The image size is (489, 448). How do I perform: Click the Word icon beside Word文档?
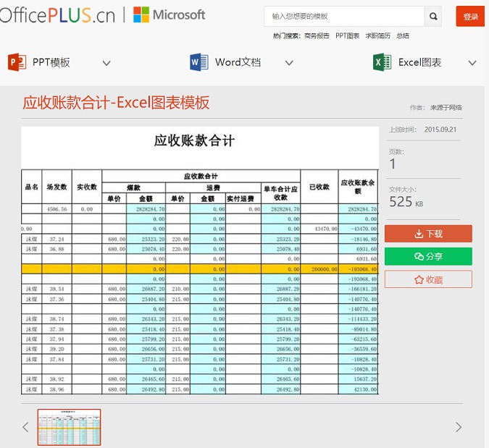199,62
